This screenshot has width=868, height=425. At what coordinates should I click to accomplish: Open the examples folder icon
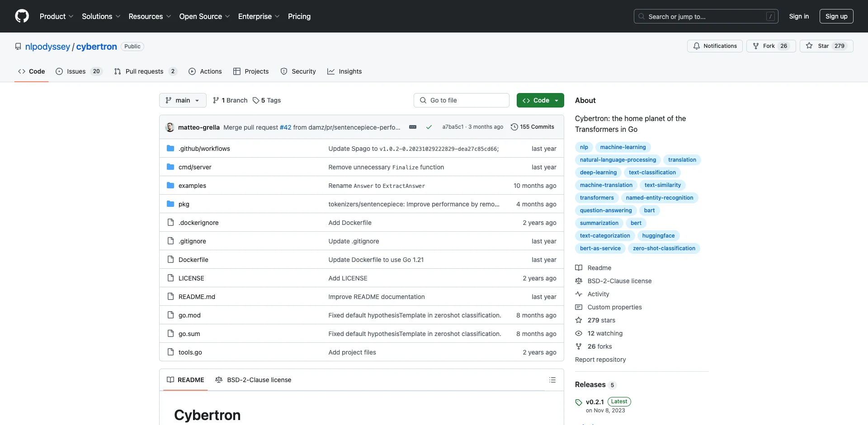click(170, 186)
